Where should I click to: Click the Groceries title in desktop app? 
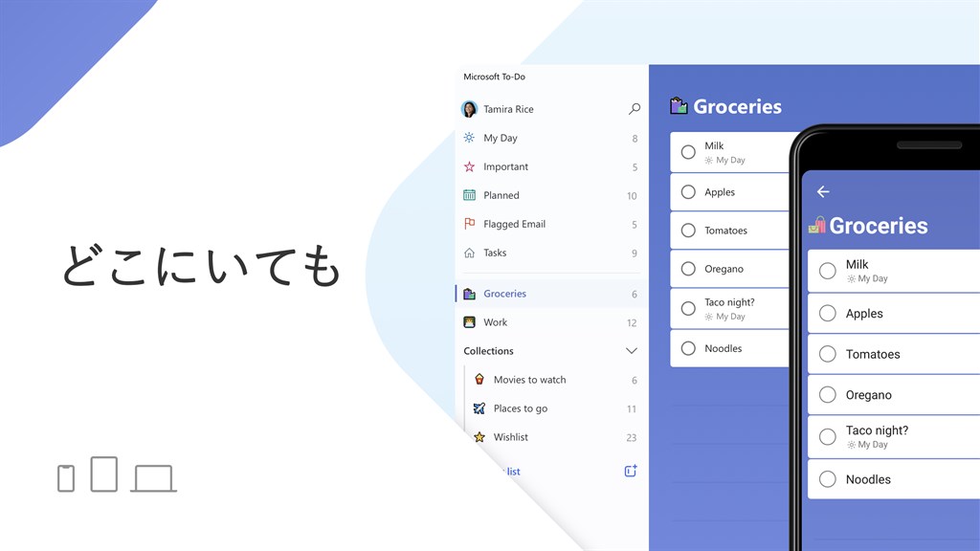[738, 106]
